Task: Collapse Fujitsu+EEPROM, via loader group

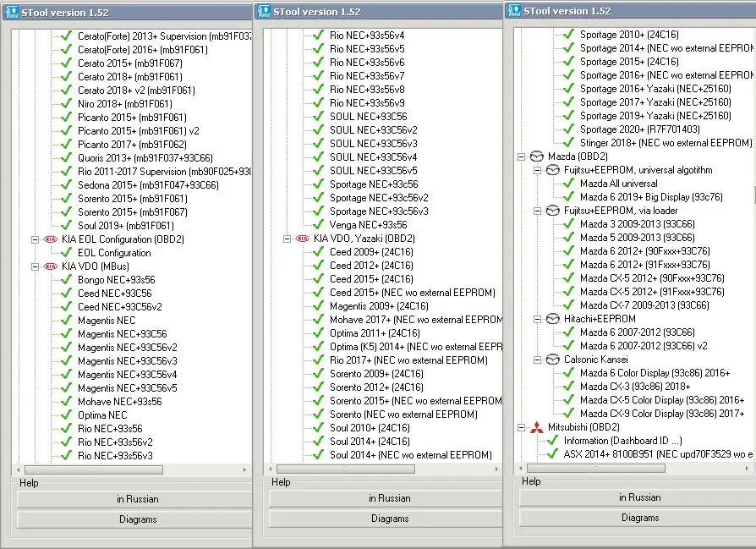Action: [537, 211]
